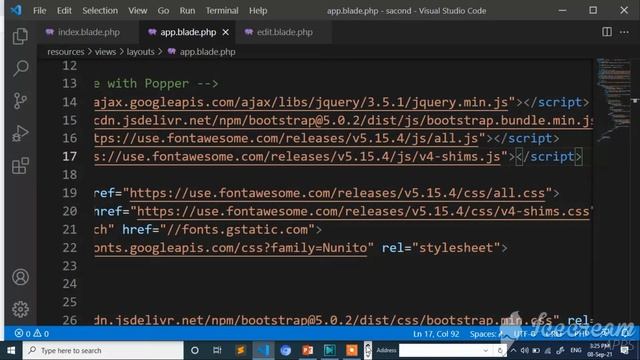Change the Spaces indentation setting
The image size is (640, 360).
(x=486, y=334)
